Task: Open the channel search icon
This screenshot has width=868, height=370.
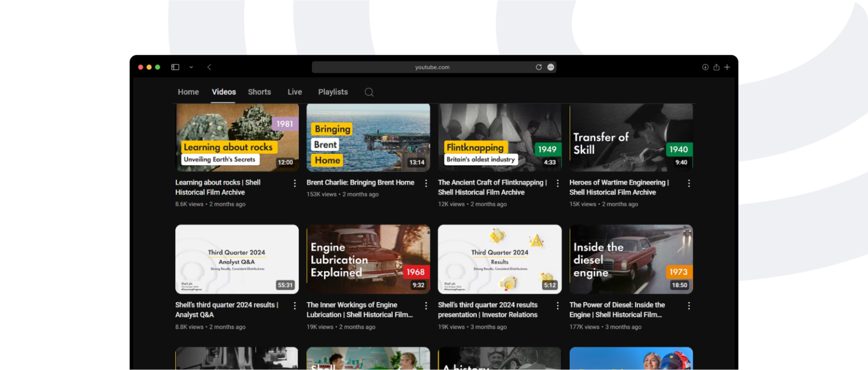Action: pyautogui.click(x=369, y=92)
